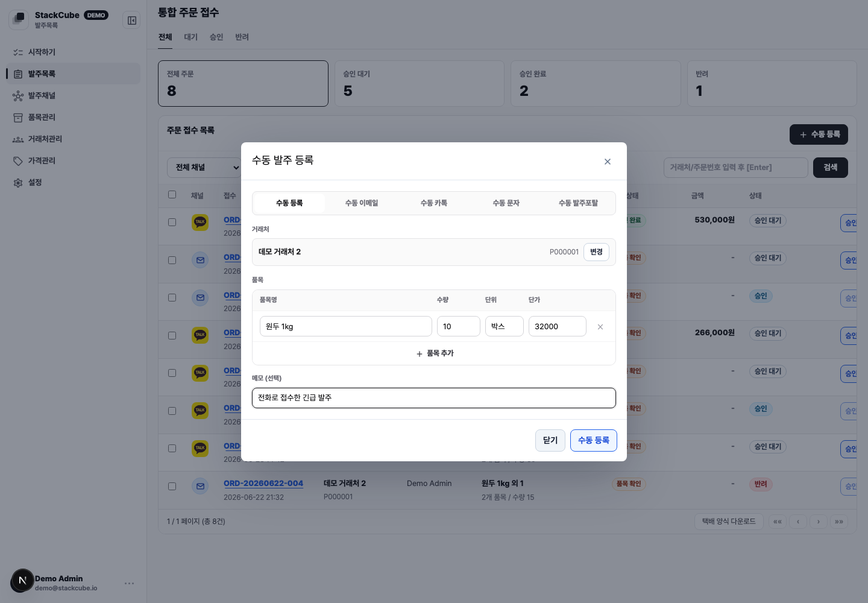Click the 거래처/주문번호 search field
Viewport: 868px width, 603px height.
coord(736,168)
